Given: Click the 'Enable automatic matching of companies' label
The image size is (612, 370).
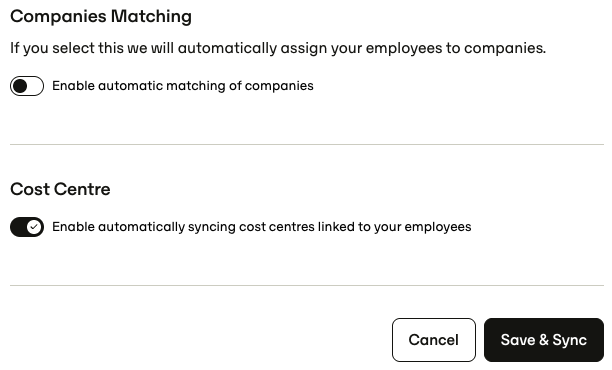Looking at the screenshot, I should pyautogui.click(x=183, y=86).
